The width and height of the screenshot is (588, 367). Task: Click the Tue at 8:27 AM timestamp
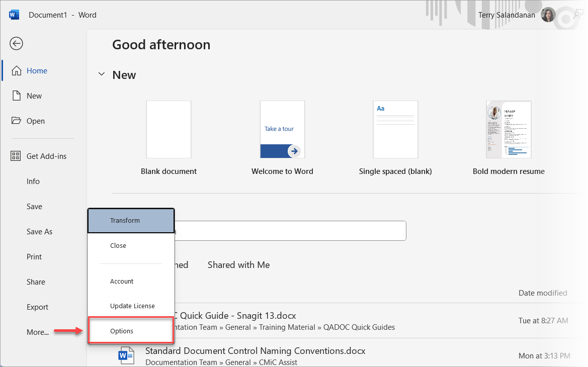tap(543, 321)
